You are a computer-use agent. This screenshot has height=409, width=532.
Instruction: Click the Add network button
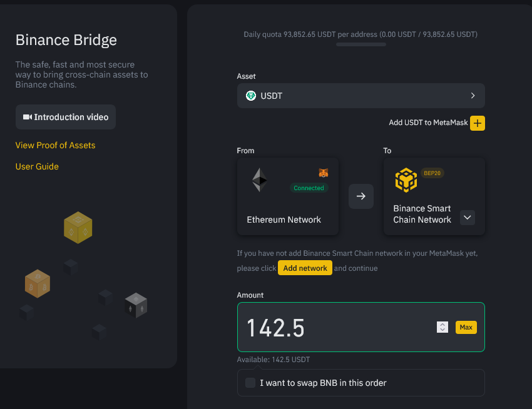tap(305, 268)
